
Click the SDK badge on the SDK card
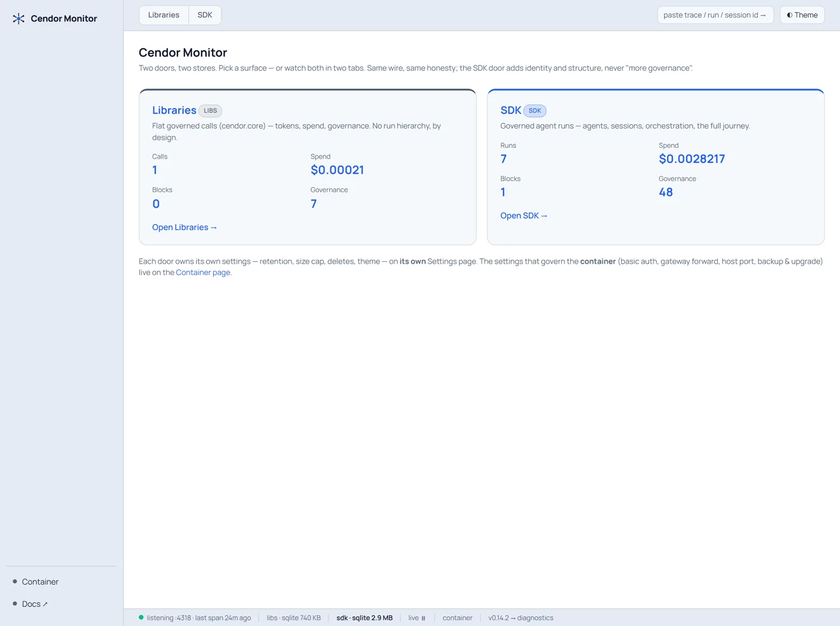[535, 111]
